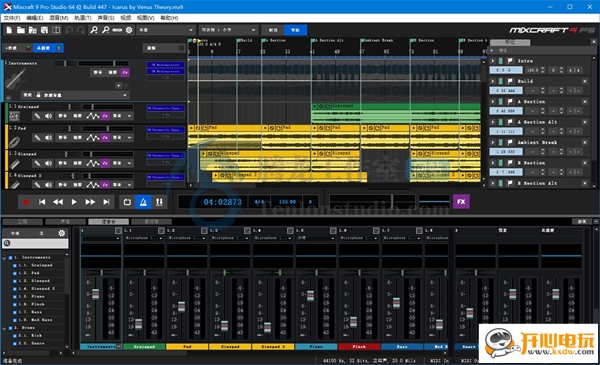
Task: Open the 轨道(T) menu
Action: [83, 18]
